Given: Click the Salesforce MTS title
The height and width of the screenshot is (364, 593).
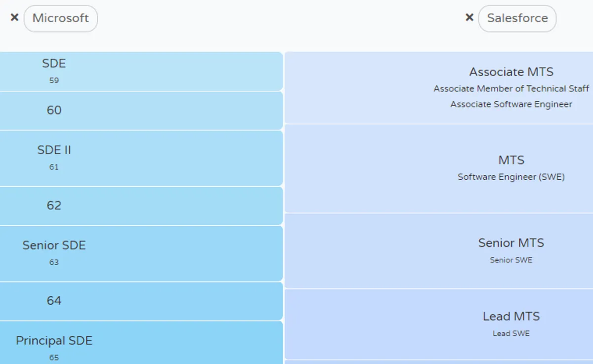Looking at the screenshot, I should click(x=511, y=161).
